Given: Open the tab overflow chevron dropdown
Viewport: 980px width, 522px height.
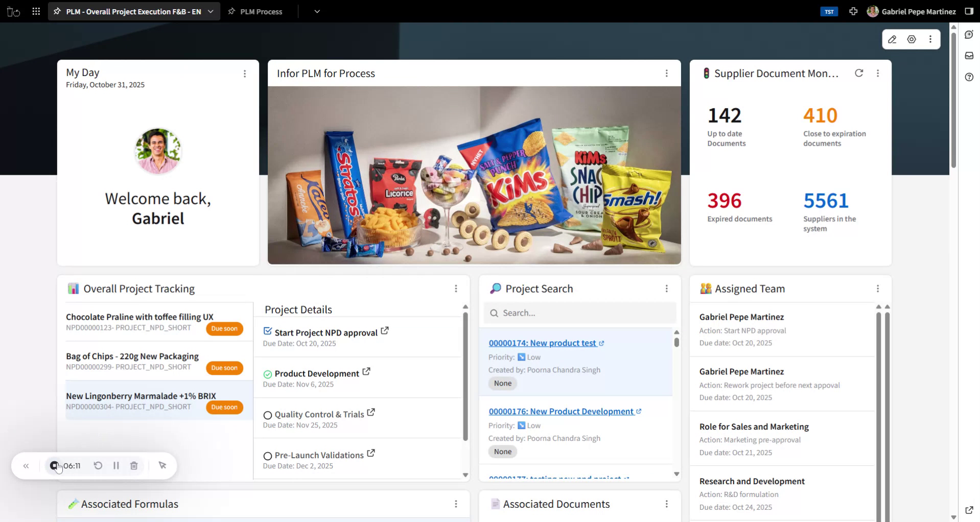Looking at the screenshot, I should pyautogui.click(x=317, y=11).
